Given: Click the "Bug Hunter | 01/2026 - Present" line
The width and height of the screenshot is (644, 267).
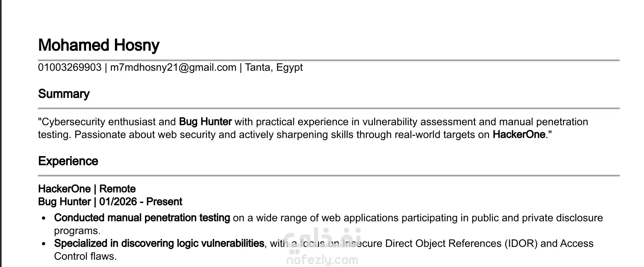Looking at the screenshot, I should click(x=110, y=202).
